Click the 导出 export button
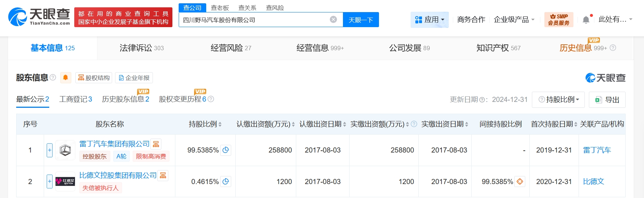 point(607,100)
